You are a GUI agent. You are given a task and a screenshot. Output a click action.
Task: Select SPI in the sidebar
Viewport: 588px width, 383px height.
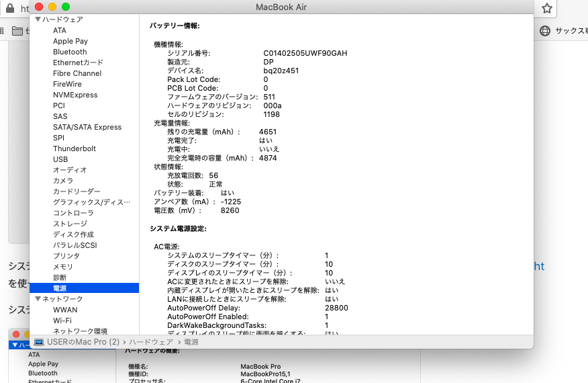(x=58, y=138)
